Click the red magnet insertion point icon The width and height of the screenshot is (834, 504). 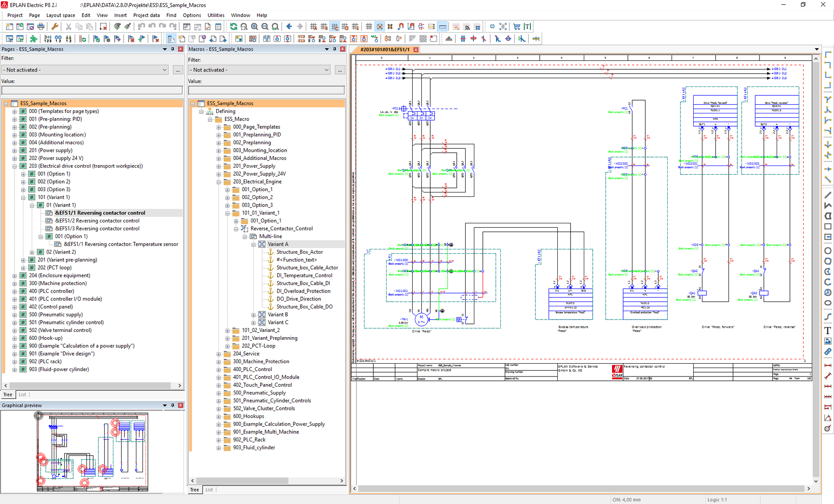click(401, 27)
